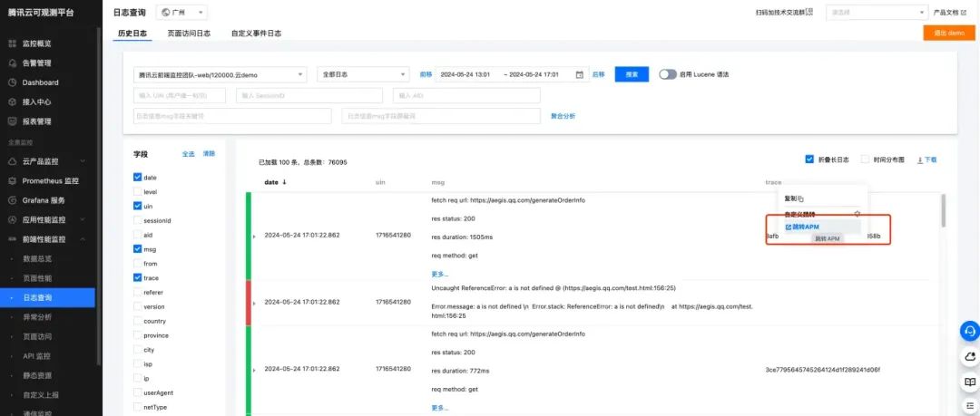This screenshot has height=416, width=980.
Task: Click the copy icon next to 复制
Action: (x=801, y=198)
